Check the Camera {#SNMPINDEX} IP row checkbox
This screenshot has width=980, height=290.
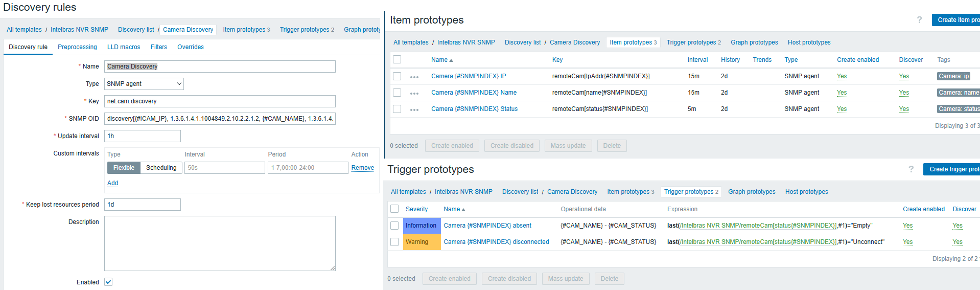(x=397, y=76)
